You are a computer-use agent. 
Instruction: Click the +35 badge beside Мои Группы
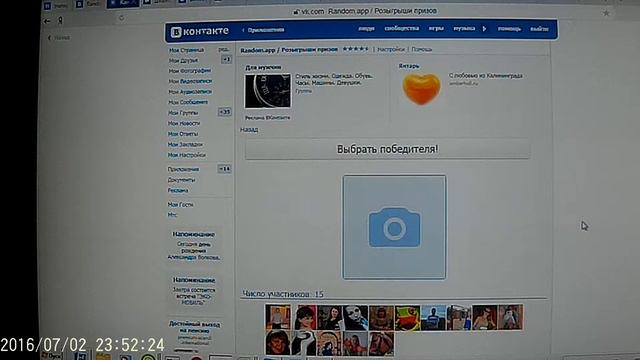coord(224,112)
